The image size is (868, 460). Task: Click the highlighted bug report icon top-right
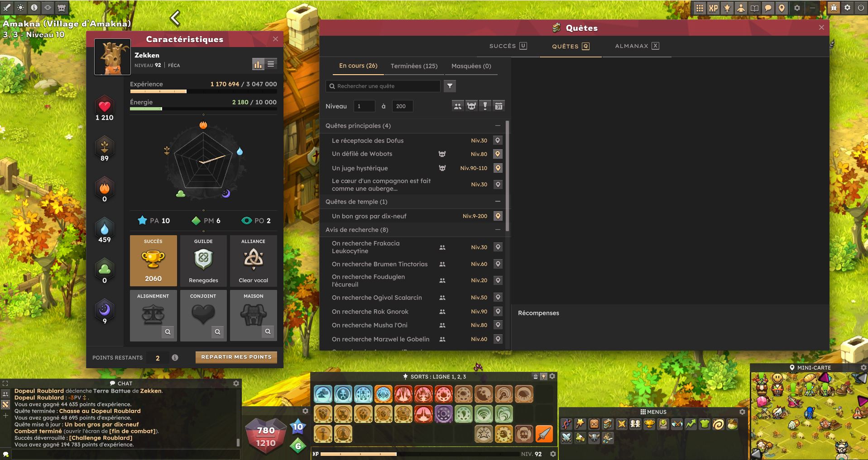click(x=833, y=8)
